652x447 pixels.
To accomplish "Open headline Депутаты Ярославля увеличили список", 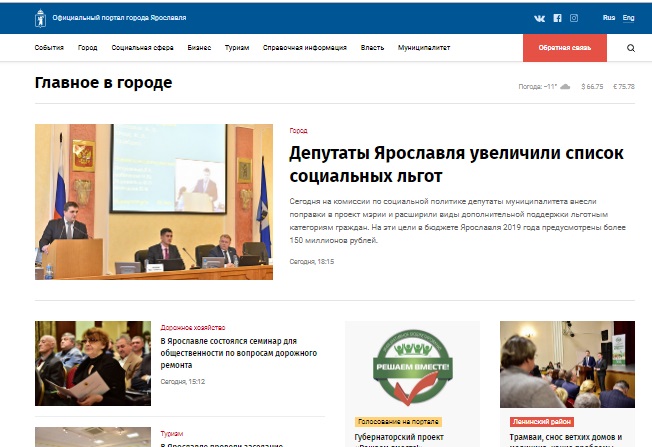I will (x=456, y=164).
